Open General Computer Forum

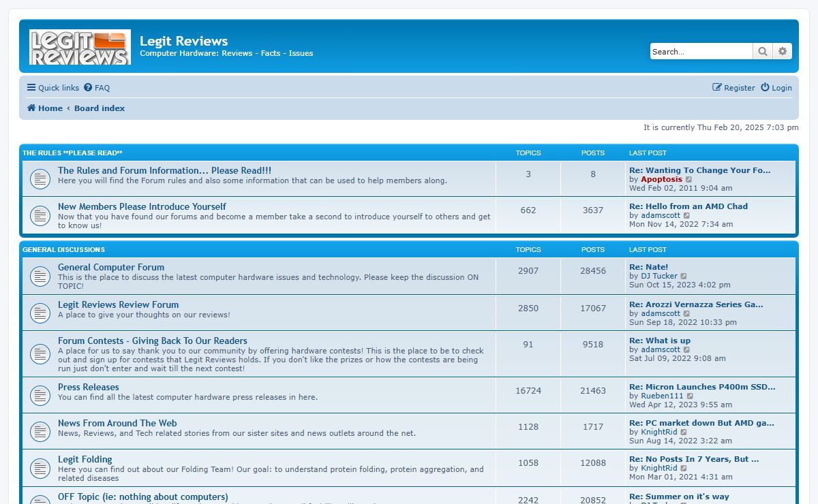pos(111,267)
